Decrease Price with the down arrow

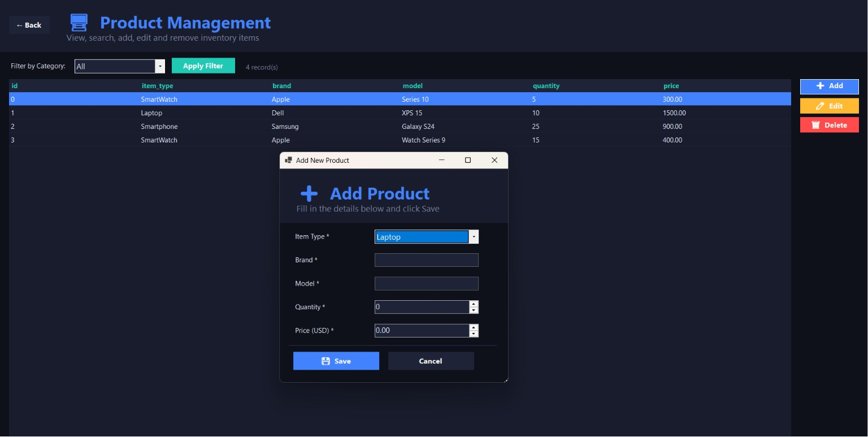pos(474,334)
